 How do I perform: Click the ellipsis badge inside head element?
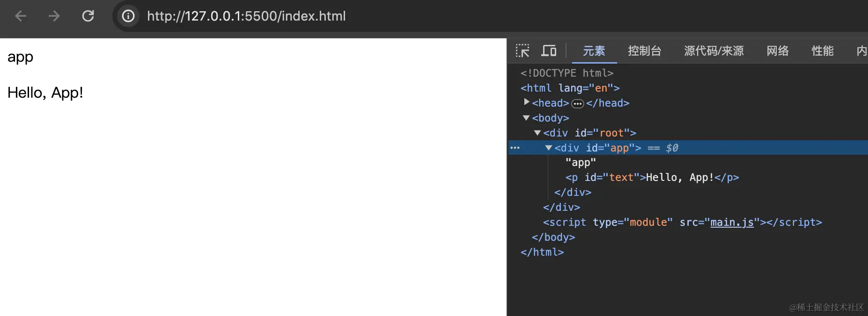click(578, 103)
